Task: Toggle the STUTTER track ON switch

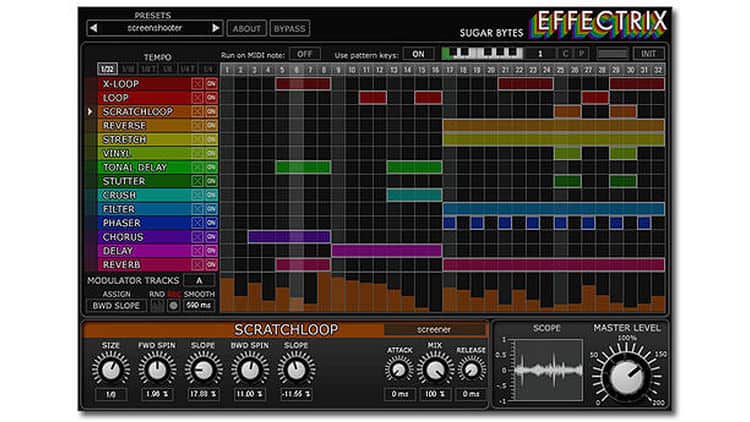Action: [211, 181]
